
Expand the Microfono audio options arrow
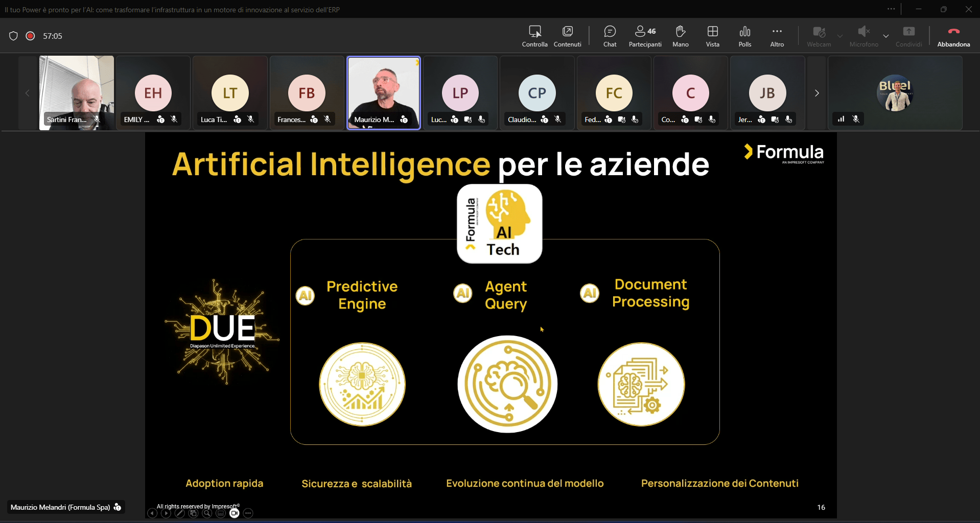tap(886, 36)
